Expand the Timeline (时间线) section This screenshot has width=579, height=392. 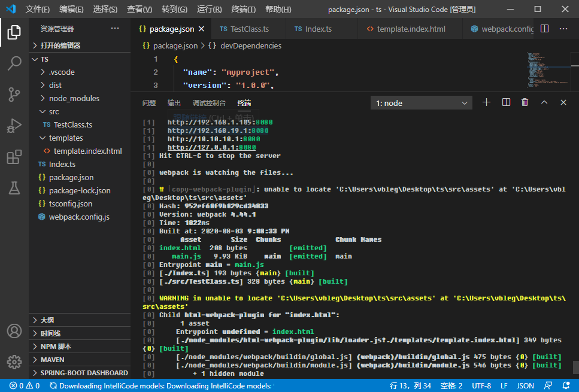pyautogui.click(x=80, y=333)
